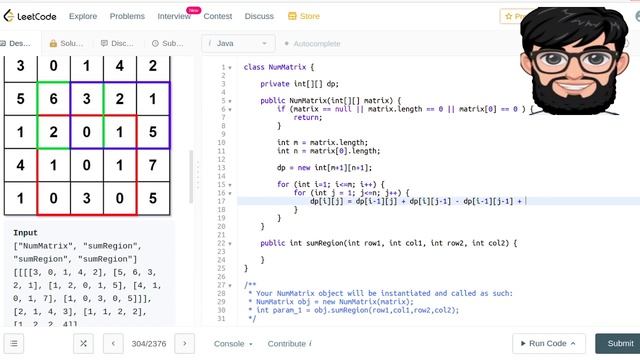Click the 'int m = matrix.length;' line
The image size is (640, 360).
click(x=322, y=142)
